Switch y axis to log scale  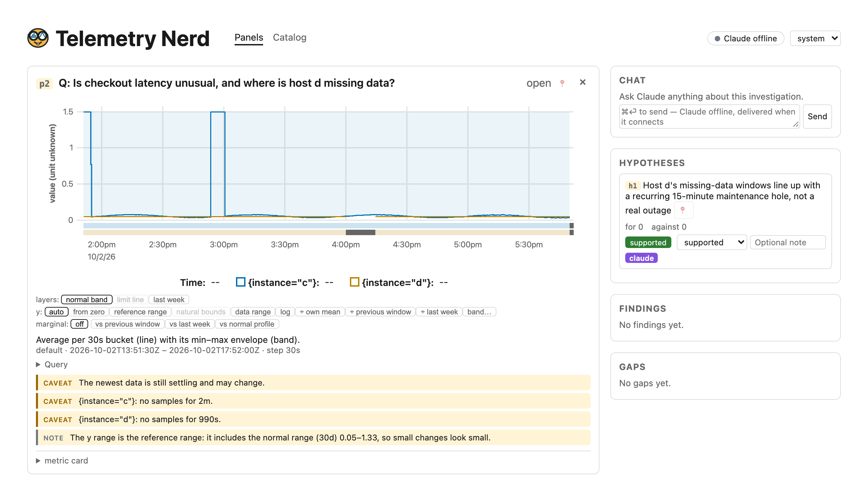285,312
